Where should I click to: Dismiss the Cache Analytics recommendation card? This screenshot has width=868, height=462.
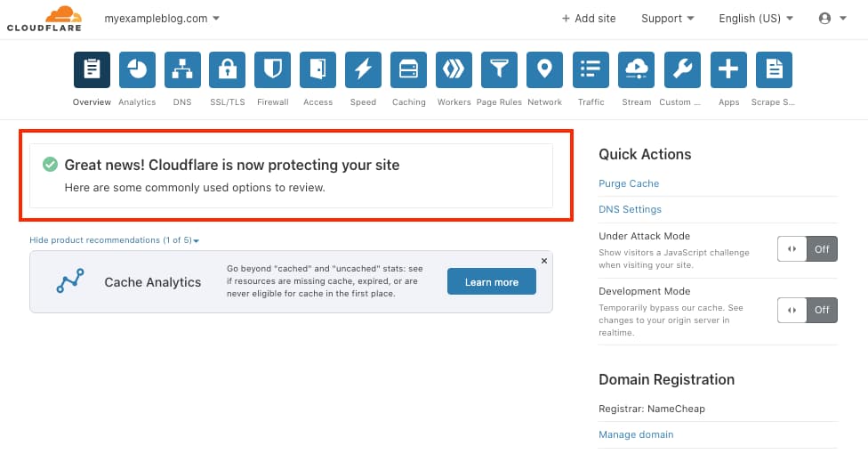click(544, 261)
